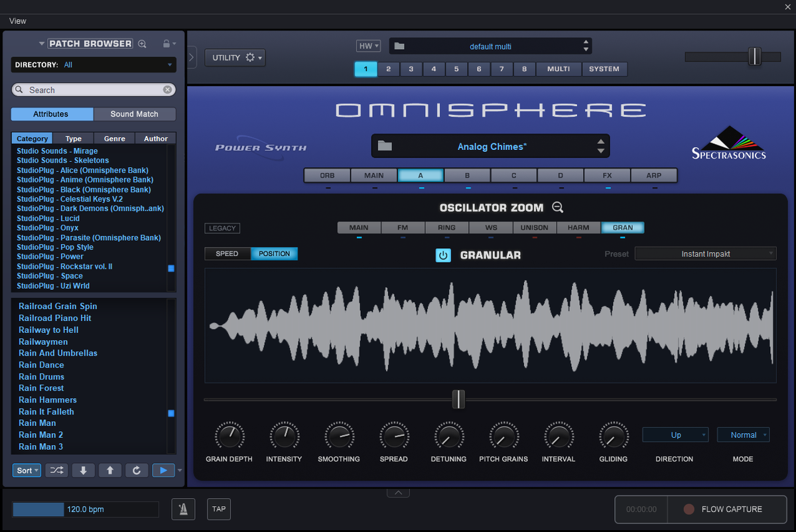Step through patches with the Analog Chimes arrows
This screenshot has width=796, height=532.
point(601,146)
